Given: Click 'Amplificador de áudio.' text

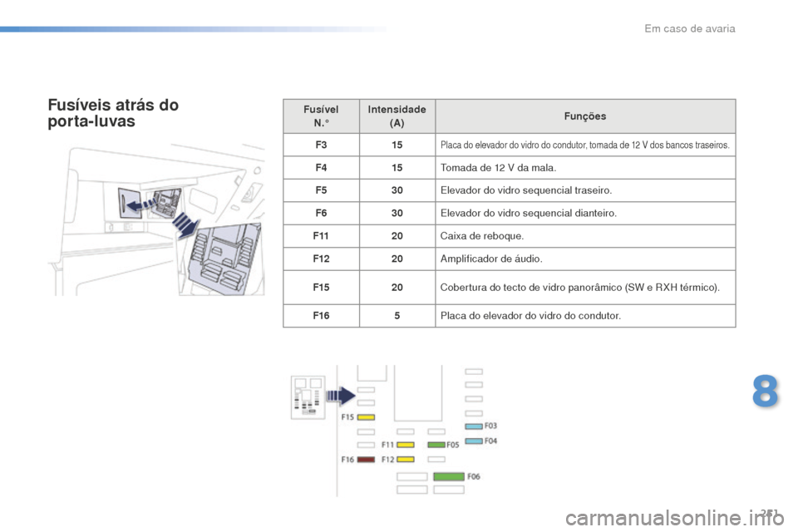Looking at the screenshot, I should point(491,259).
